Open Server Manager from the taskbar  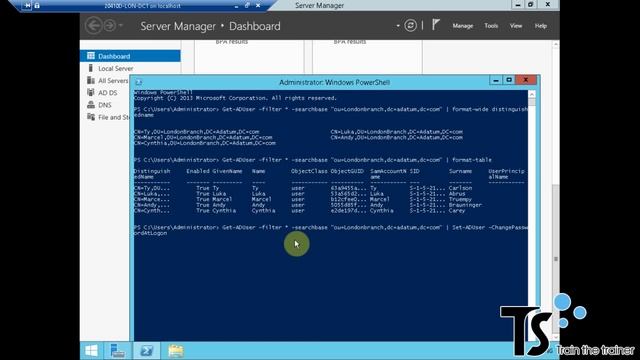coord(118,351)
